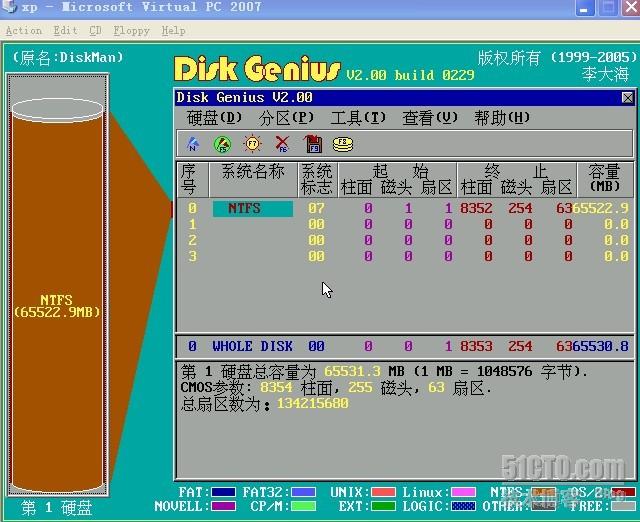Click system flag 07 in row 0
This screenshot has height=522, width=640.
point(316,209)
